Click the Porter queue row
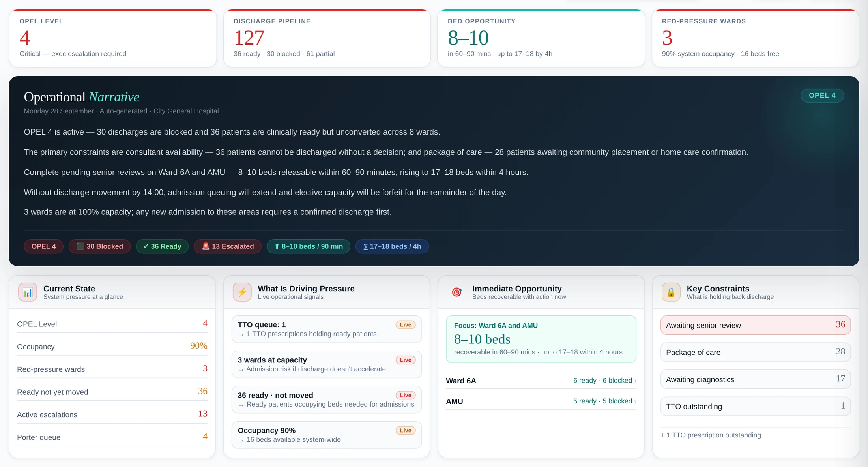 click(x=112, y=437)
